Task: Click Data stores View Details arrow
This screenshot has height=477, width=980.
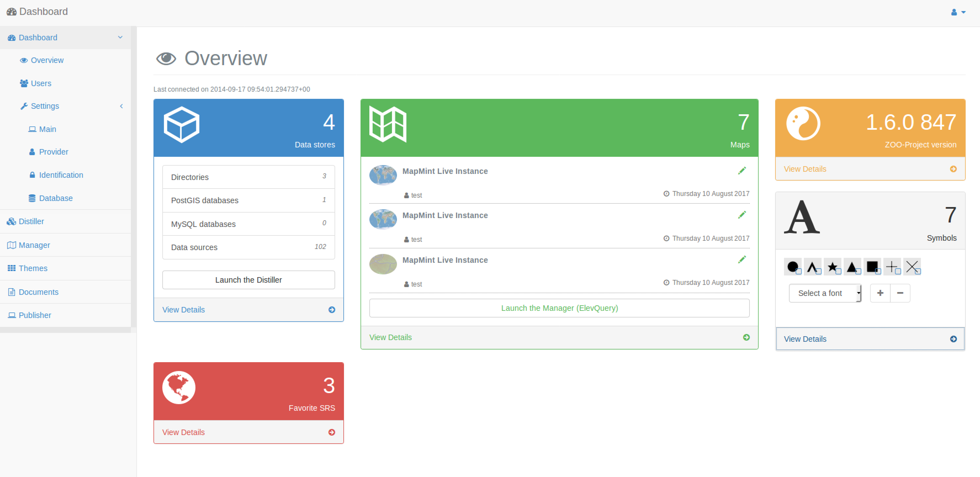Action: pos(332,310)
